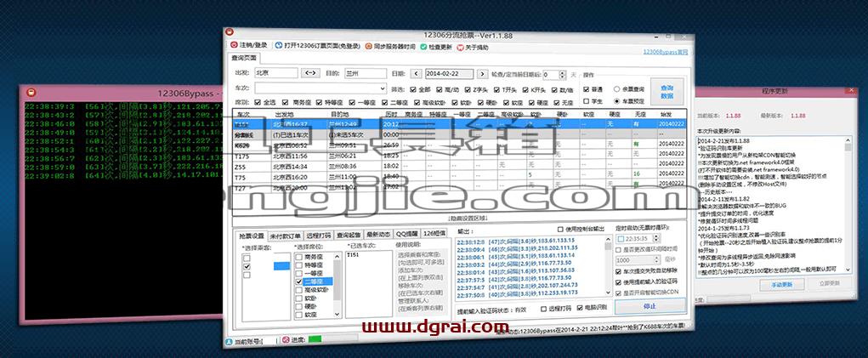Image resolution: width=868 pixels, height=358 pixels.
Task: Click the 注销/登录 toolbar icon
Action: pyautogui.click(x=234, y=46)
